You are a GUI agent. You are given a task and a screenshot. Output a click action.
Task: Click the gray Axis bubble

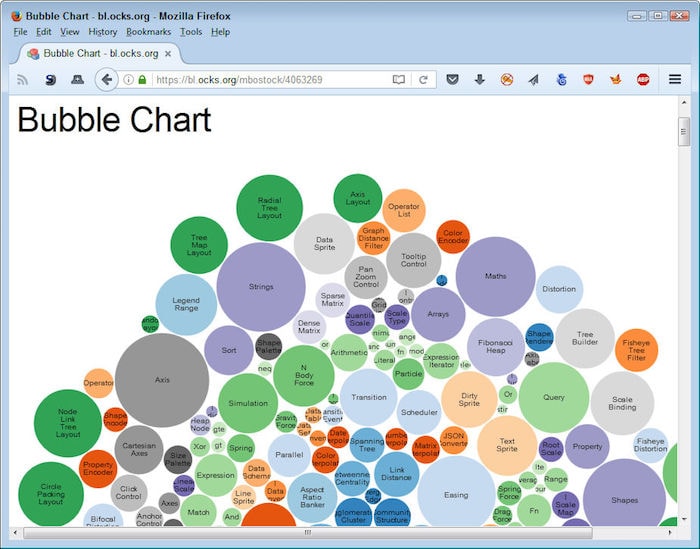click(x=162, y=380)
